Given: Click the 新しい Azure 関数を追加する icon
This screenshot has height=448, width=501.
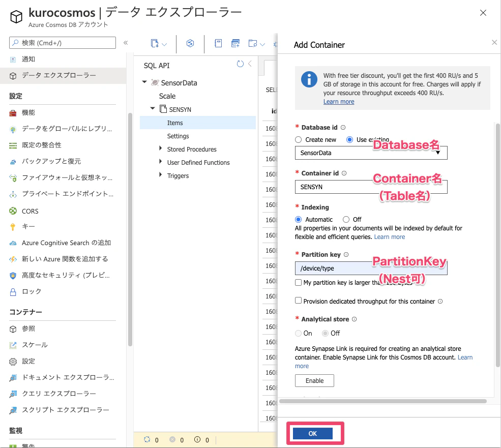Looking at the screenshot, I should pos(13,259).
